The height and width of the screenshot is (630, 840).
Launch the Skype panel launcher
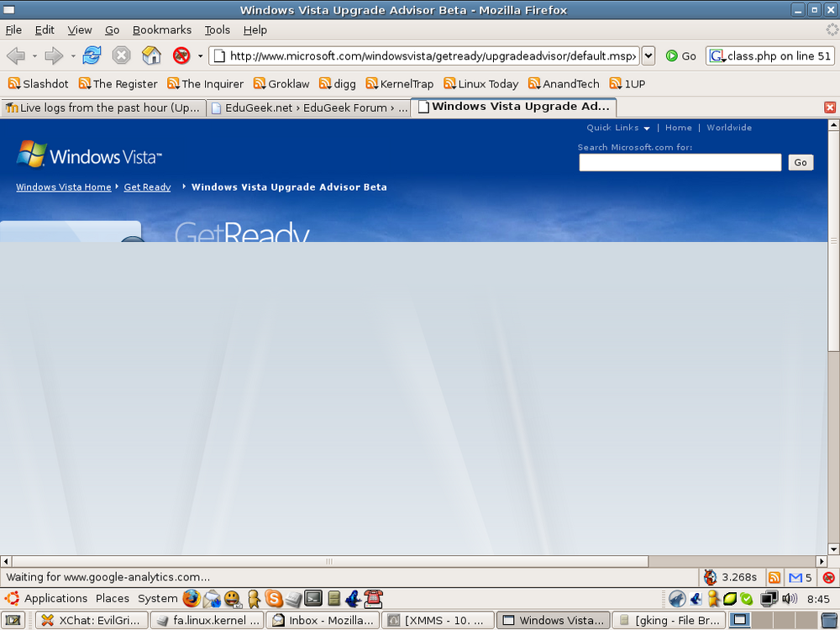274,598
